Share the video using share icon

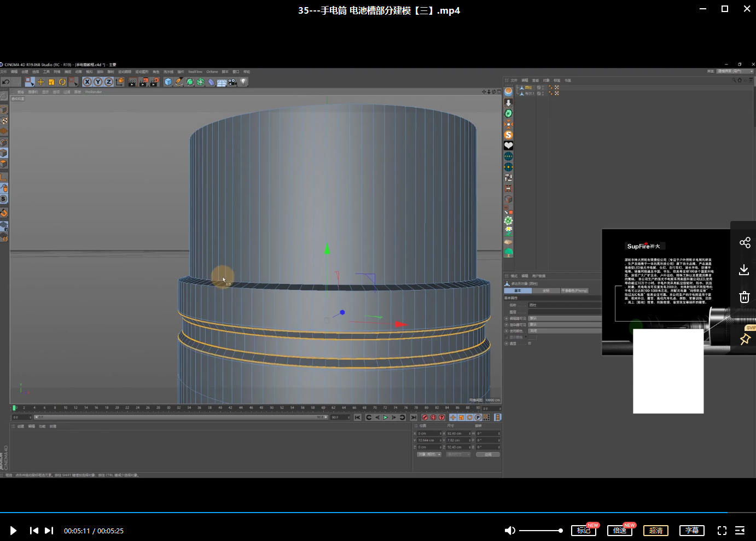[x=745, y=243]
